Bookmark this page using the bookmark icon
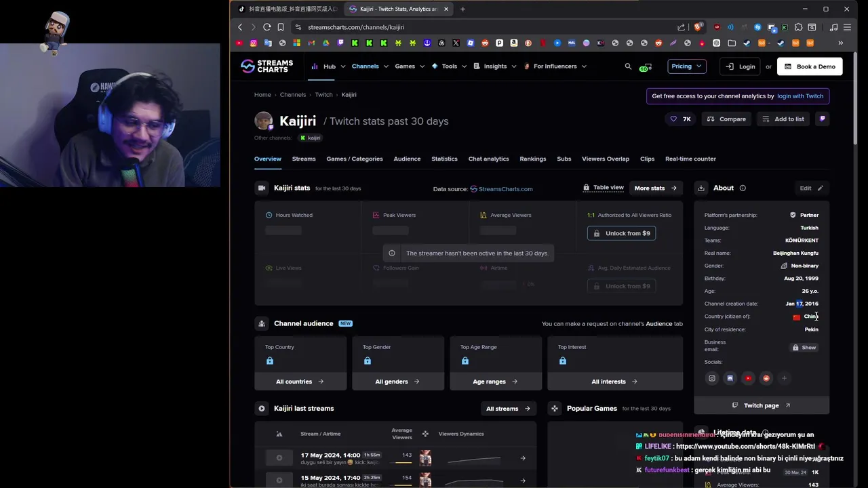 pos(281,27)
